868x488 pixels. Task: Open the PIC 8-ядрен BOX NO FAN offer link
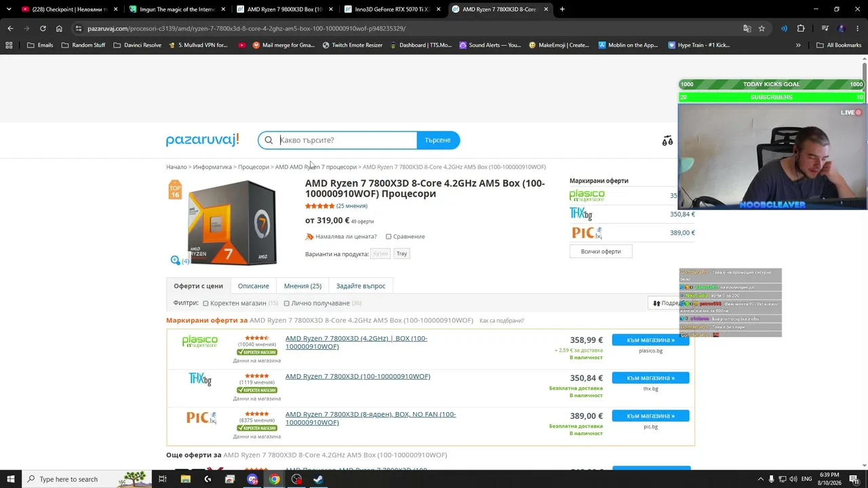coord(370,418)
